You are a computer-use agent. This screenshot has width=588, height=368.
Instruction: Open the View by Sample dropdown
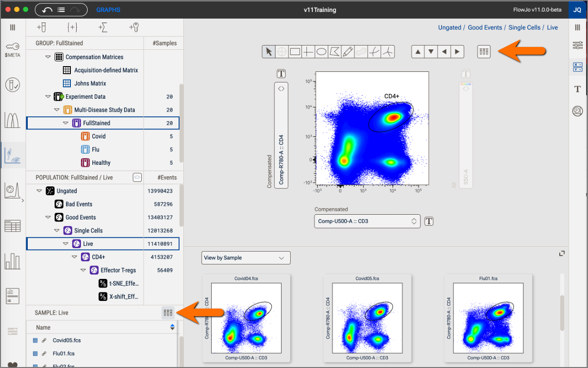coord(246,258)
